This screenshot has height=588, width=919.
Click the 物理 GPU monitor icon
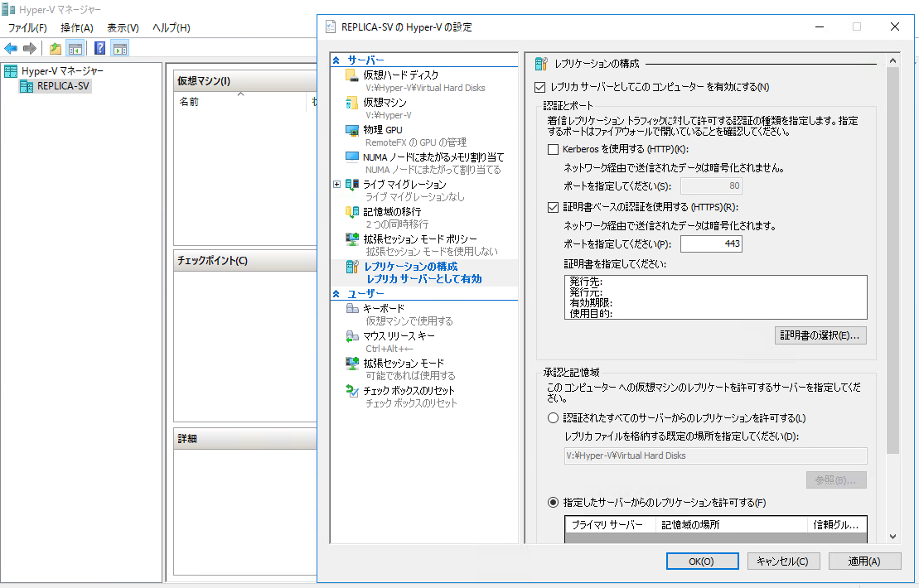351,130
